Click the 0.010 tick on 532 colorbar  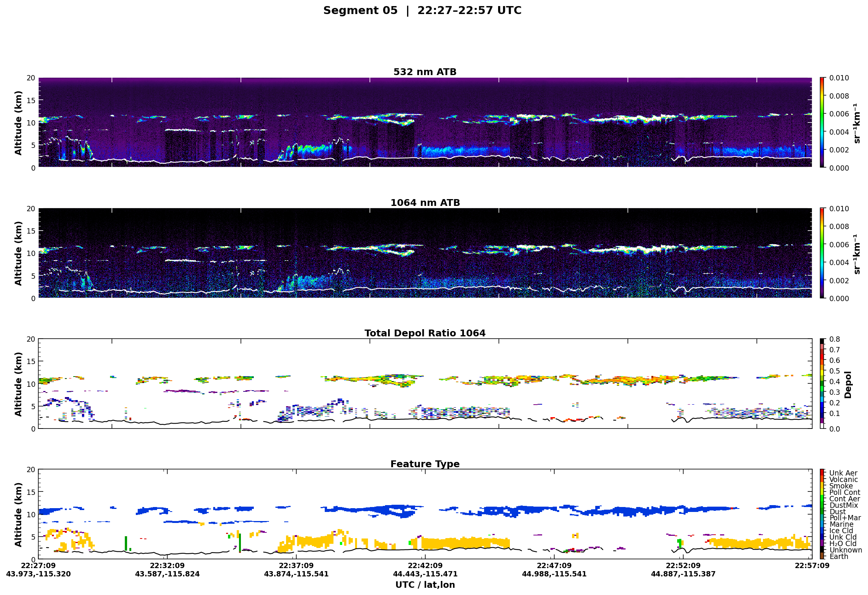click(x=839, y=78)
